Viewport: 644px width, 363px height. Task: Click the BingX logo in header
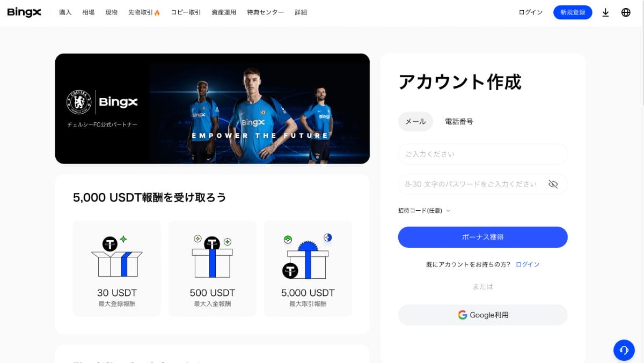24,12
